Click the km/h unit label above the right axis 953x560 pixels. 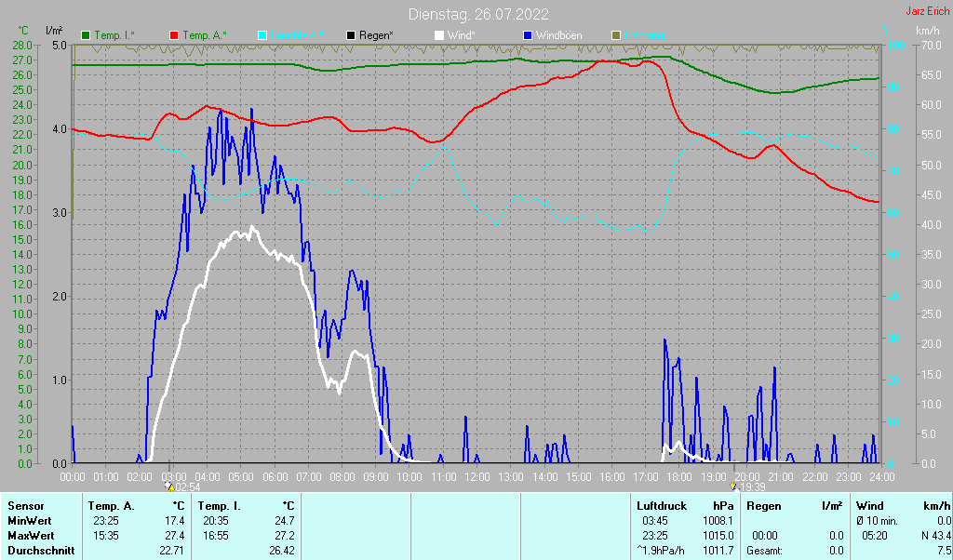928,31
